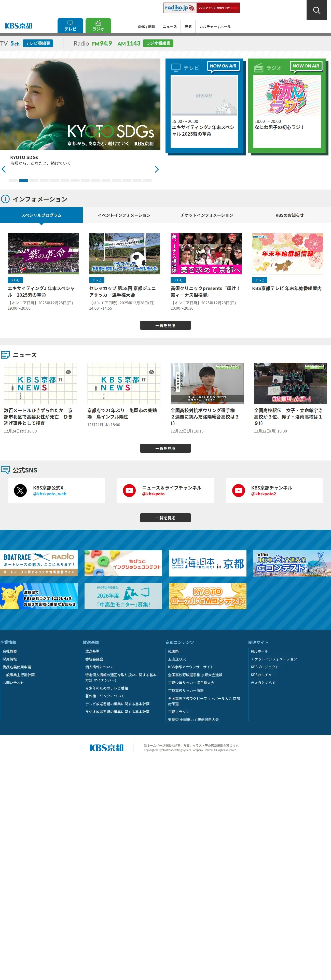331x980 pixels.
Task: Open the KYOTO SDGs hero image
Action: [x=80, y=104]
